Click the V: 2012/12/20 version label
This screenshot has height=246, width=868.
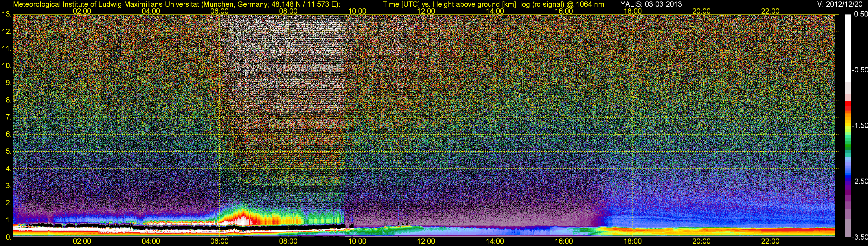(x=838, y=4)
